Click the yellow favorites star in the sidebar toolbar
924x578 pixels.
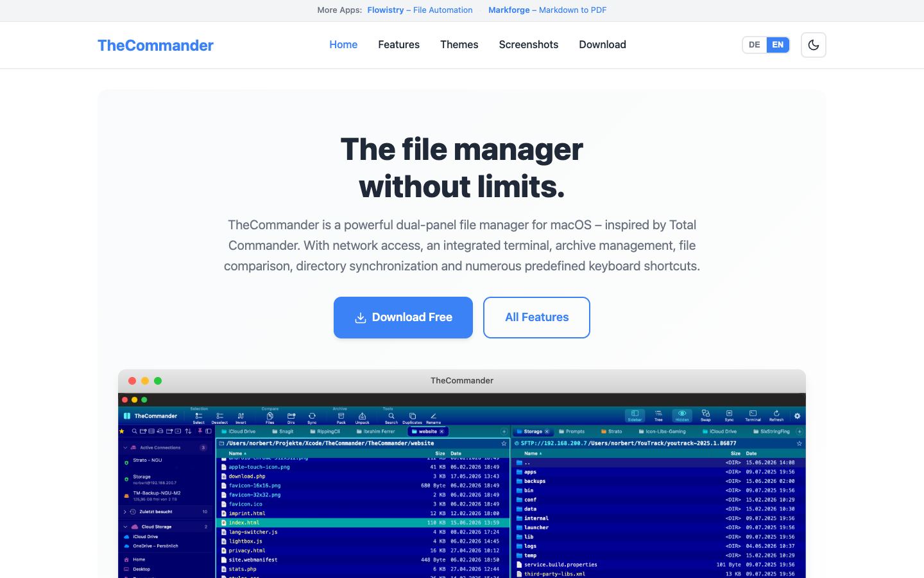(x=122, y=432)
